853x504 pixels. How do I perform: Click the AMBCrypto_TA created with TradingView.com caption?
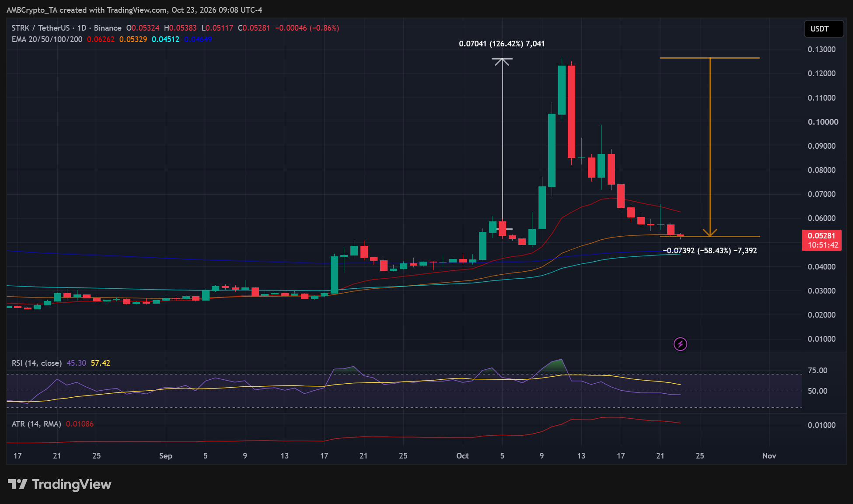pos(134,10)
